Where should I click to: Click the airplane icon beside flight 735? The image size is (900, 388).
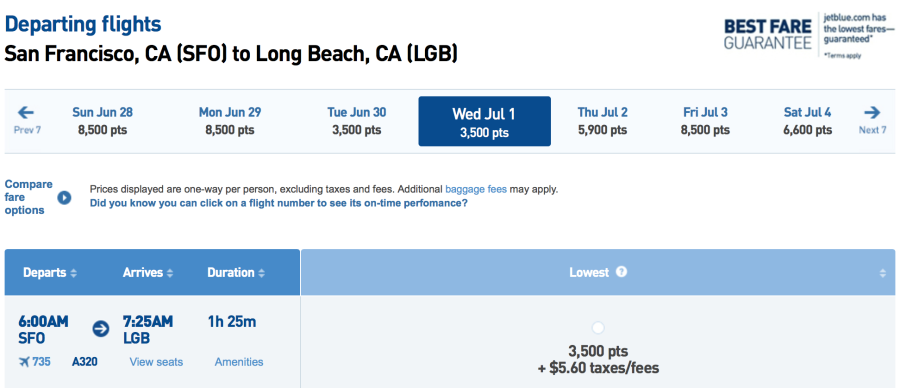point(24,362)
